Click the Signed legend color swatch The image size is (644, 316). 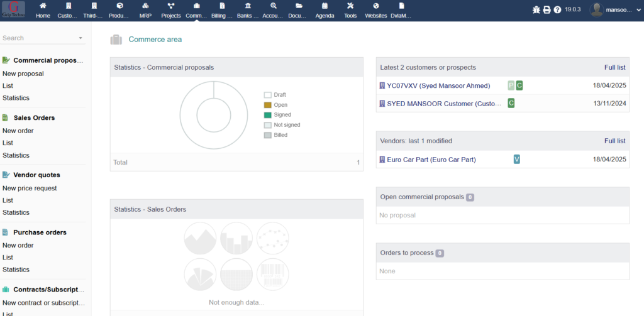(267, 115)
